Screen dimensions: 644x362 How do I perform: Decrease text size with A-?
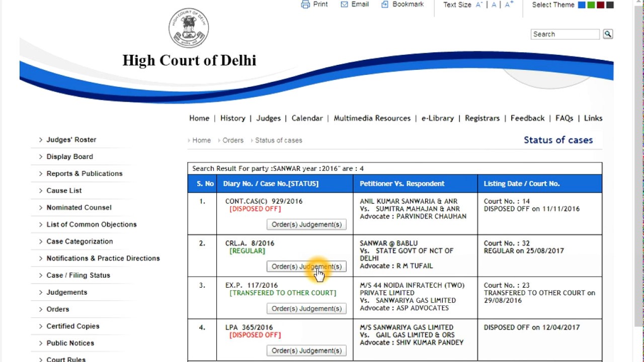(x=479, y=5)
